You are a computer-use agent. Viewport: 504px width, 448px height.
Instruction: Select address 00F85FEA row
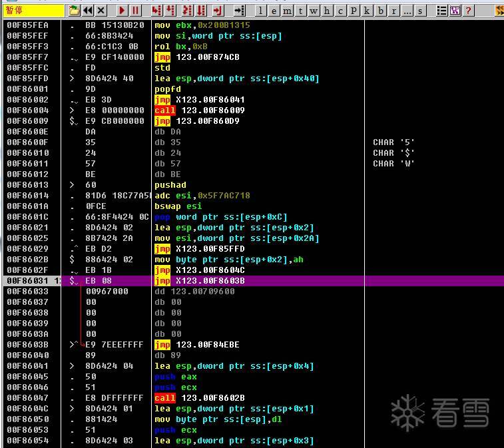click(x=253, y=25)
